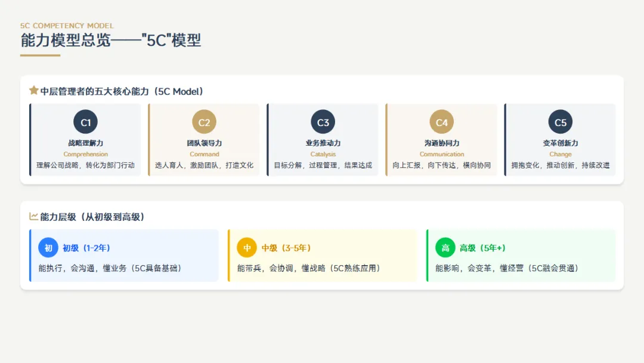Click the Catalysis subtitle text
Screen dimensions: 644x363
(x=323, y=154)
